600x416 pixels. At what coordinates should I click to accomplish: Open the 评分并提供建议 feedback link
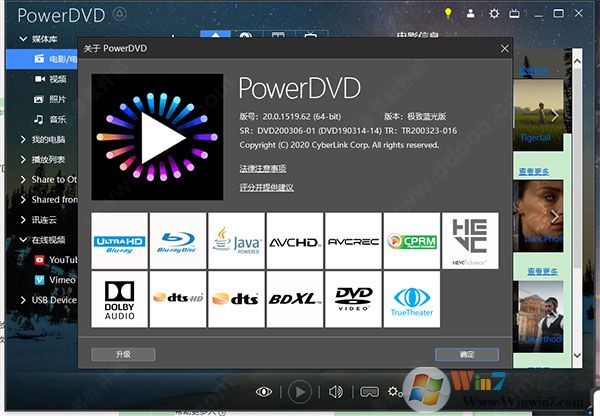(x=267, y=188)
